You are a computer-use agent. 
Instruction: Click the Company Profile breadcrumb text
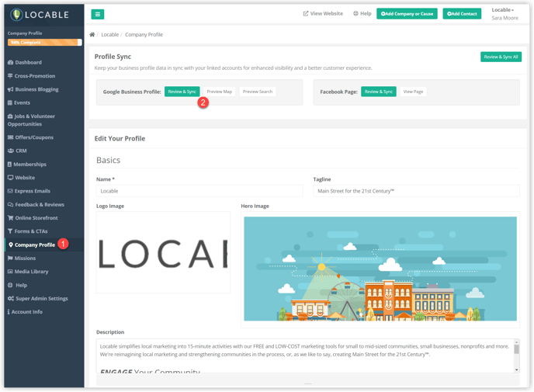[144, 34]
